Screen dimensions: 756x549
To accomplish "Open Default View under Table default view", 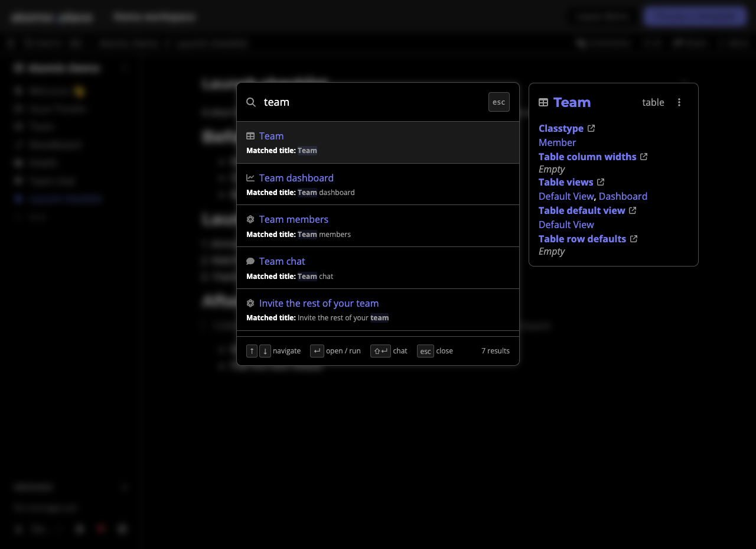I will pos(566,225).
